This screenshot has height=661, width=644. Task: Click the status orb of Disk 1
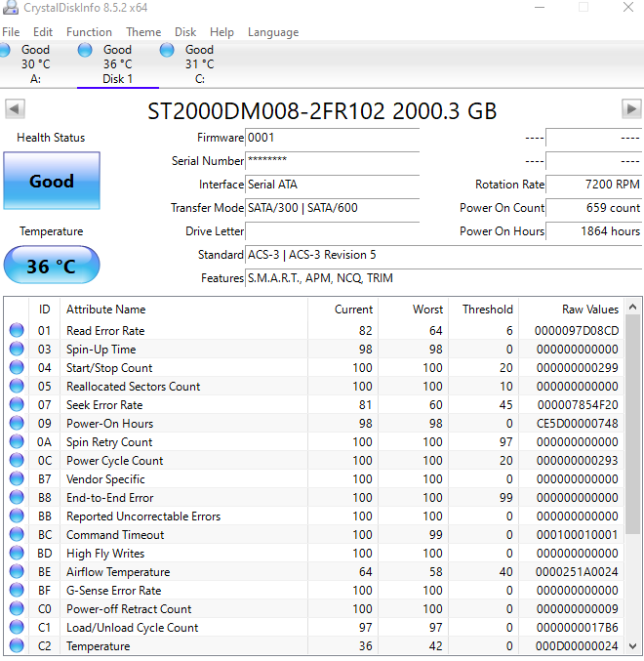(x=85, y=50)
